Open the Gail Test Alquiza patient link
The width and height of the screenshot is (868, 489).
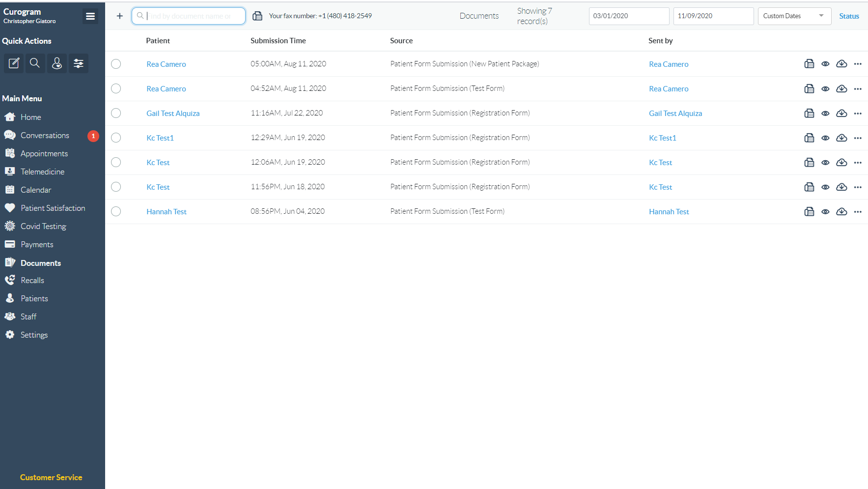pyautogui.click(x=173, y=114)
